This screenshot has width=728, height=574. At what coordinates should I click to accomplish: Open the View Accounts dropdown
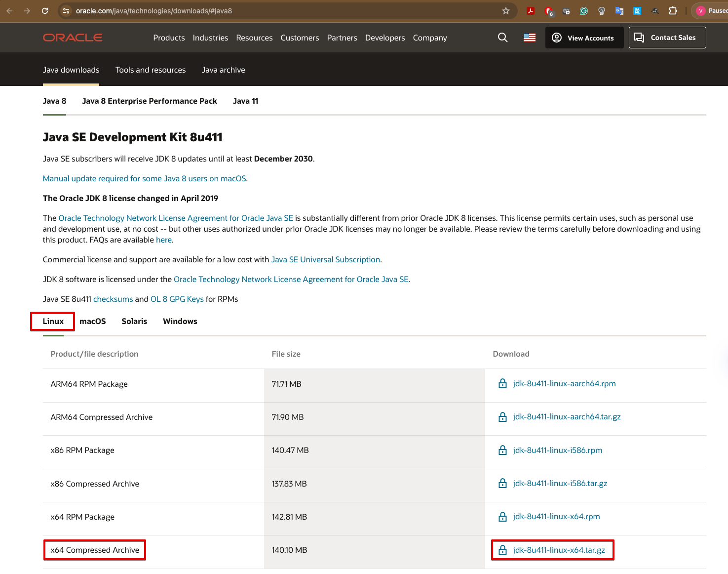(584, 38)
